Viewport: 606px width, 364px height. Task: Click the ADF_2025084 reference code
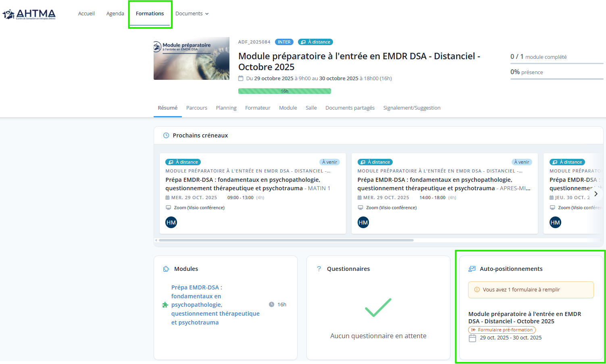254,42
